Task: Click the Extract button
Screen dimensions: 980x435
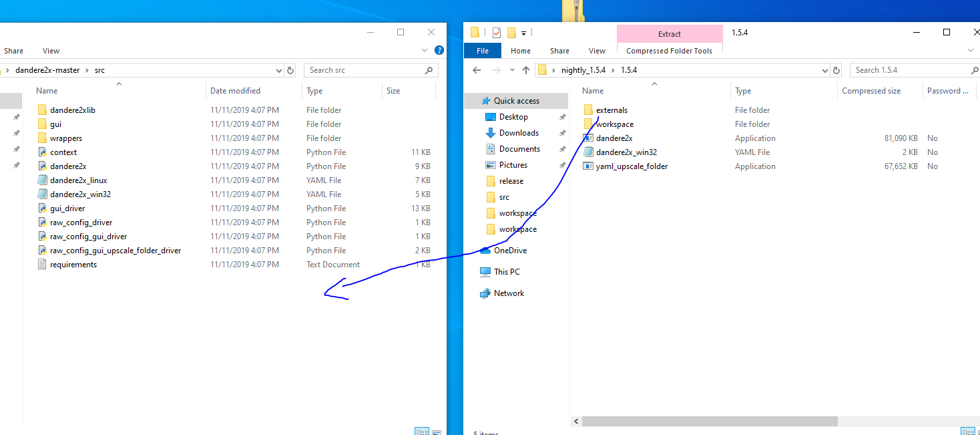Action: tap(669, 33)
